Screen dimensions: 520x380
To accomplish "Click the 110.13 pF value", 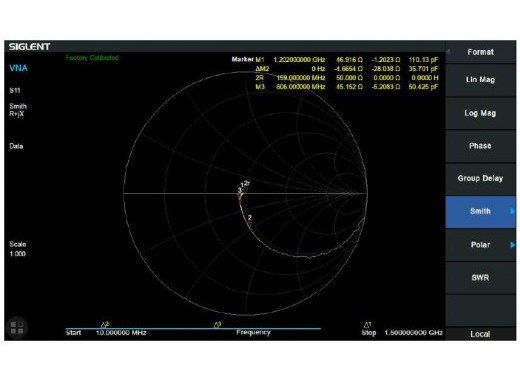I will pyautogui.click(x=423, y=60).
